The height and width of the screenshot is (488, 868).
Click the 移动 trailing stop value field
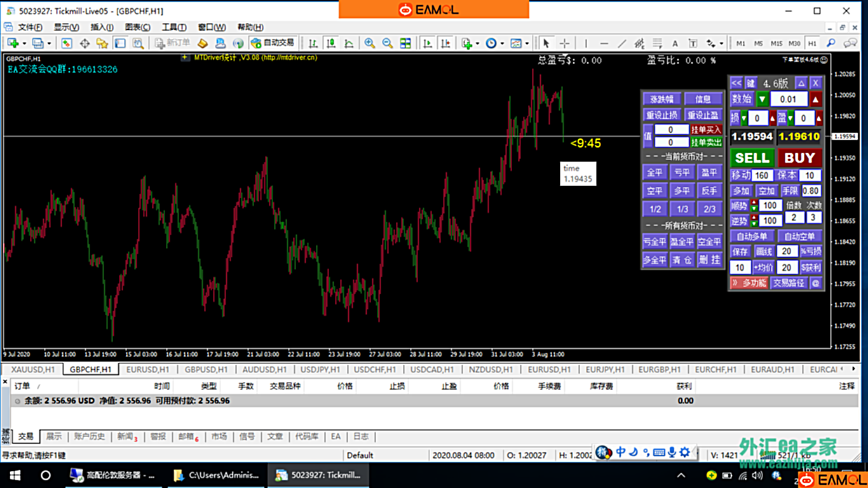click(763, 175)
